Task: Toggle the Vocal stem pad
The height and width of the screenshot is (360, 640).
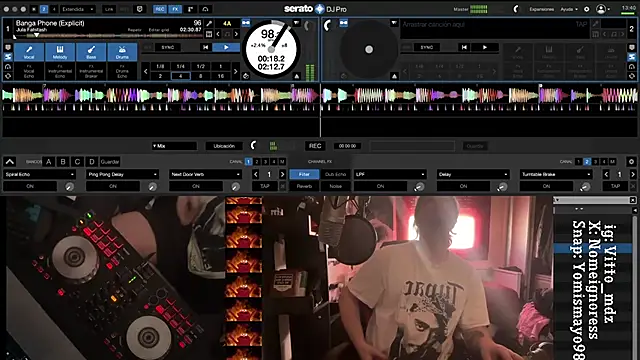Action: click(x=29, y=52)
